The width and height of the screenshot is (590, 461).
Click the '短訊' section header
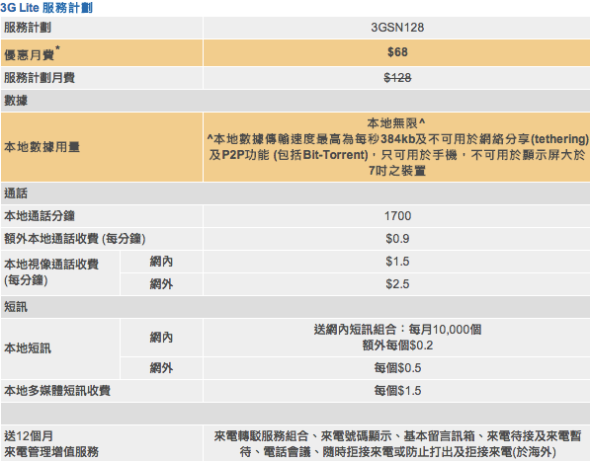[x=16, y=307]
